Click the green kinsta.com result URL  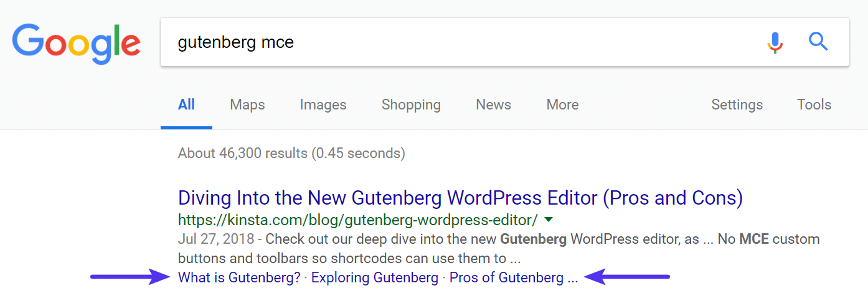click(357, 220)
